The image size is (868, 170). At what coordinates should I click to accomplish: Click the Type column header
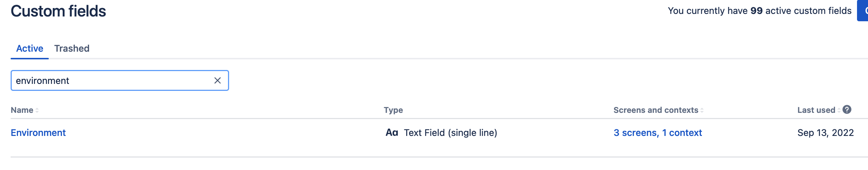click(x=393, y=110)
